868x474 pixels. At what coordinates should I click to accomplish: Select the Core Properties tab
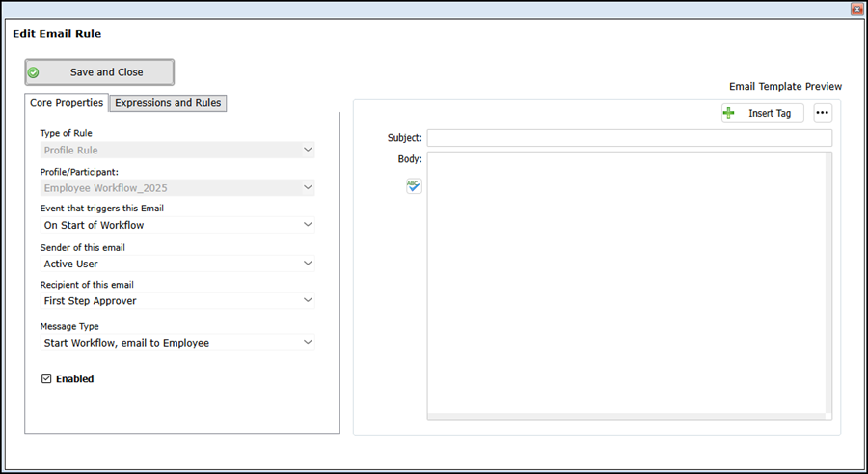[x=67, y=103]
